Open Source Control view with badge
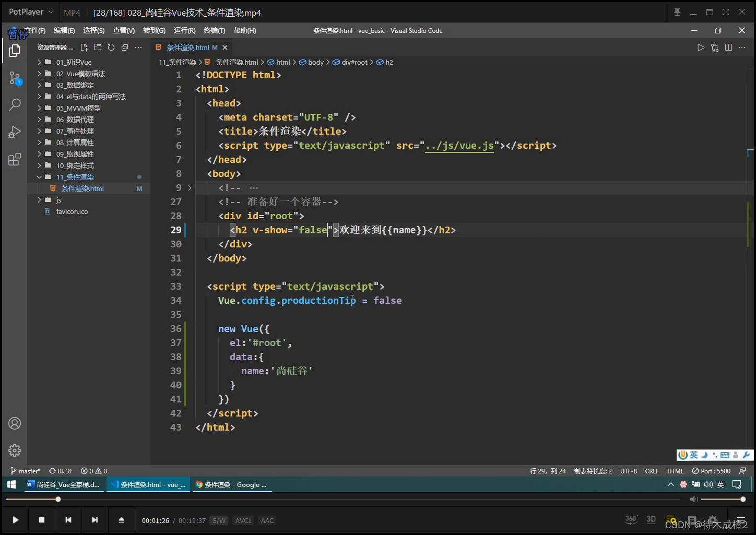Image resolution: width=756 pixels, height=535 pixels. (x=15, y=78)
